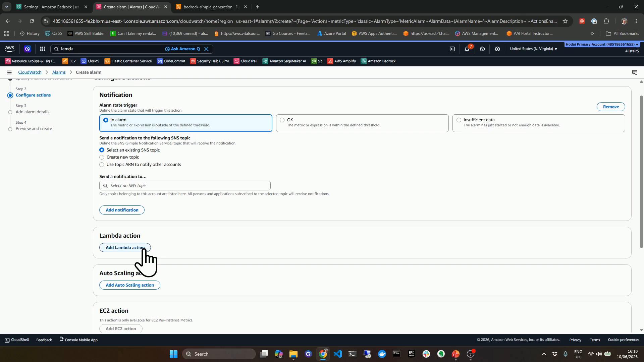Click the AWS logo home icon
The width and height of the screenshot is (644, 362).
click(10, 49)
